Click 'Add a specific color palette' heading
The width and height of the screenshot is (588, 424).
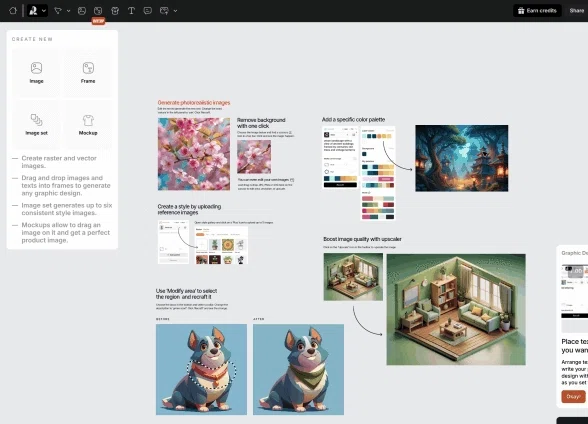coord(353,120)
